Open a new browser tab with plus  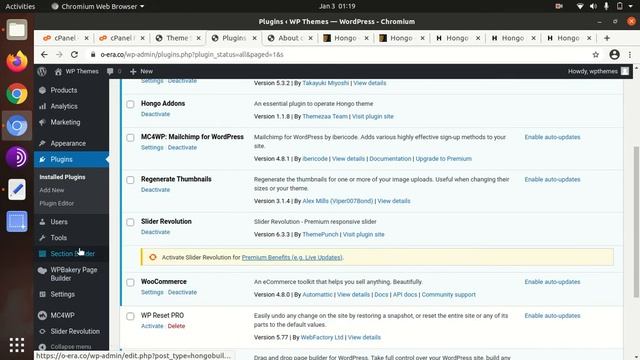click(x=607, y=38)
